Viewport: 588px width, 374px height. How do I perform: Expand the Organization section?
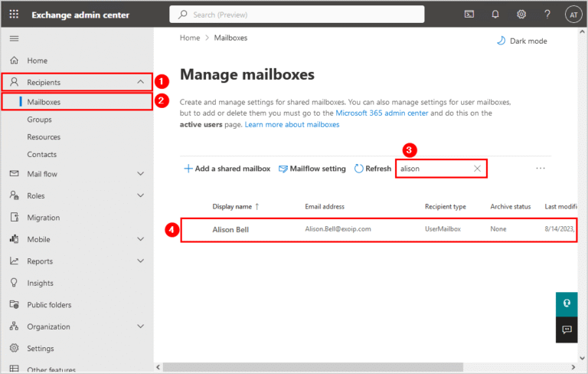[x=140, y=326]
